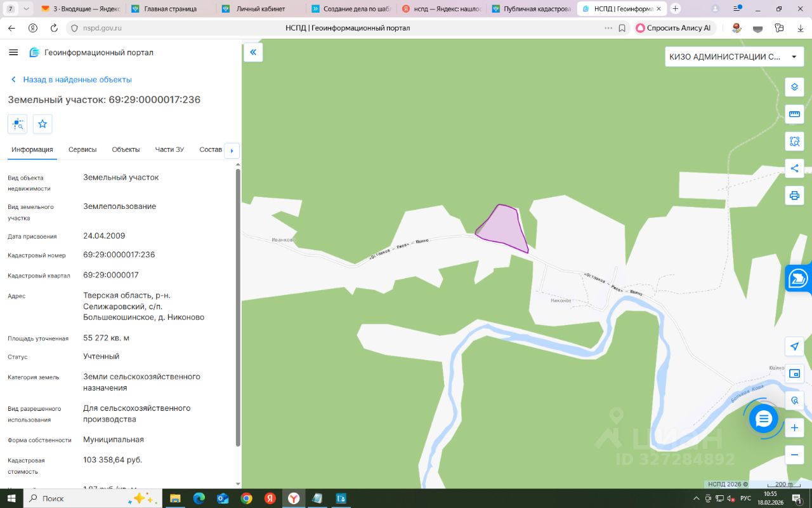
Task: Open Yandex home button in toolbar
Action: click(33, 28)
